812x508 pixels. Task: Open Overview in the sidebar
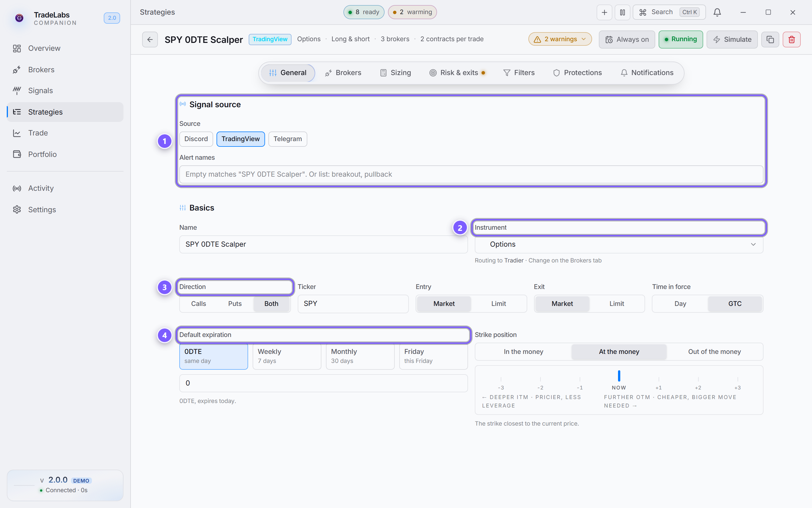coord(65,48)
